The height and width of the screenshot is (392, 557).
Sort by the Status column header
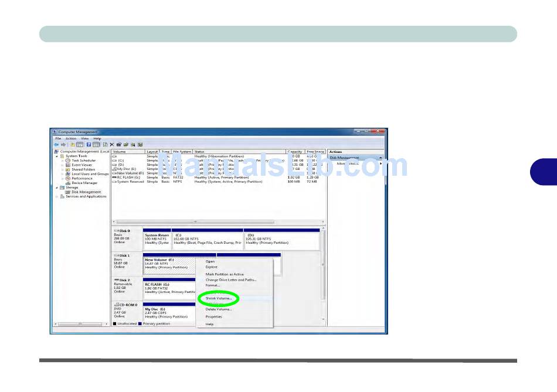click(x=239, y=152)
